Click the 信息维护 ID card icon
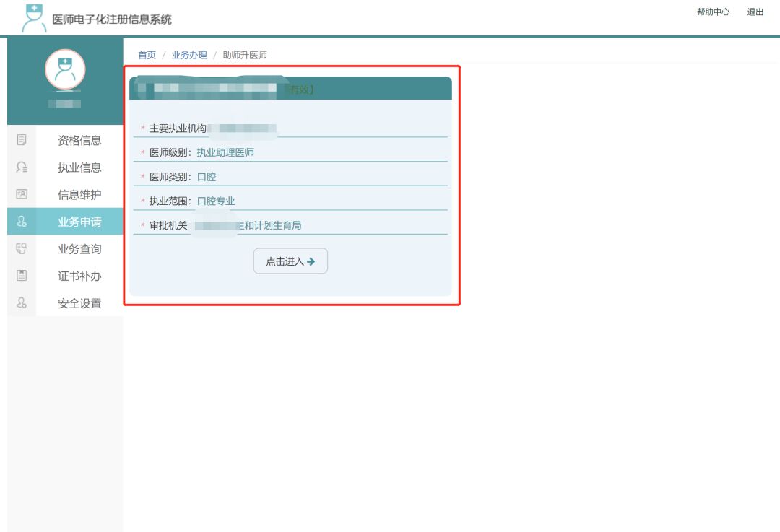Viewport: 780px width, 532px height. pyautogui.click(x=22, y=194)
